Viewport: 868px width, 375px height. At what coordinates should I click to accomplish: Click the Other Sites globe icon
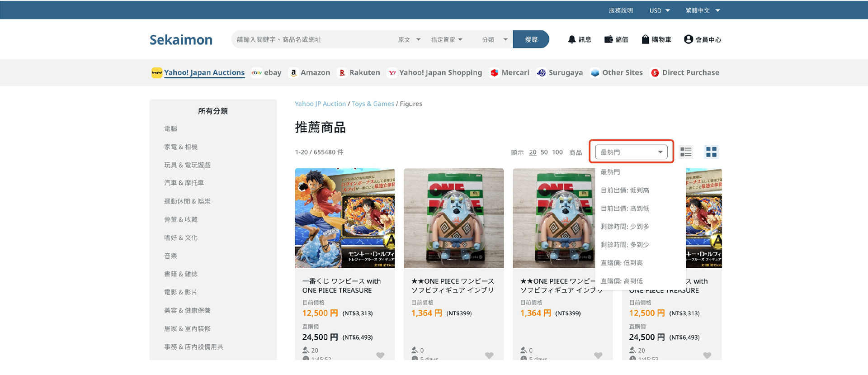[x=595, y=72]
